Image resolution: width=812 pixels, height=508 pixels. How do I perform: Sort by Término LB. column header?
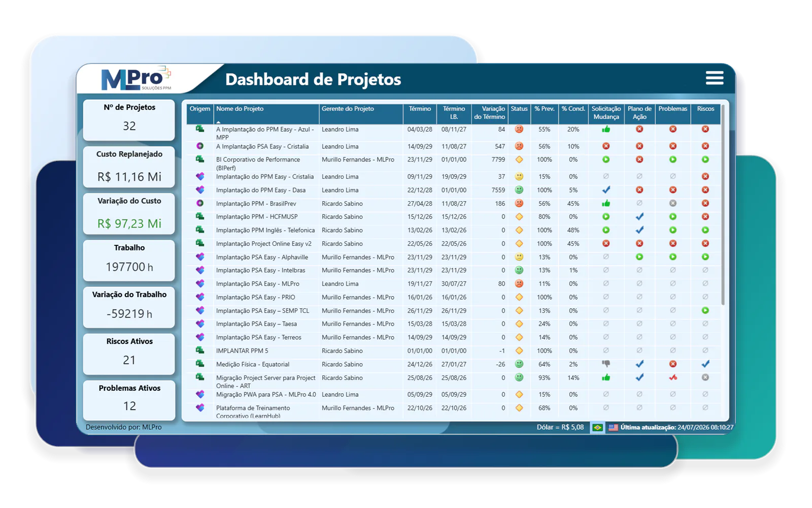point(454,114)
